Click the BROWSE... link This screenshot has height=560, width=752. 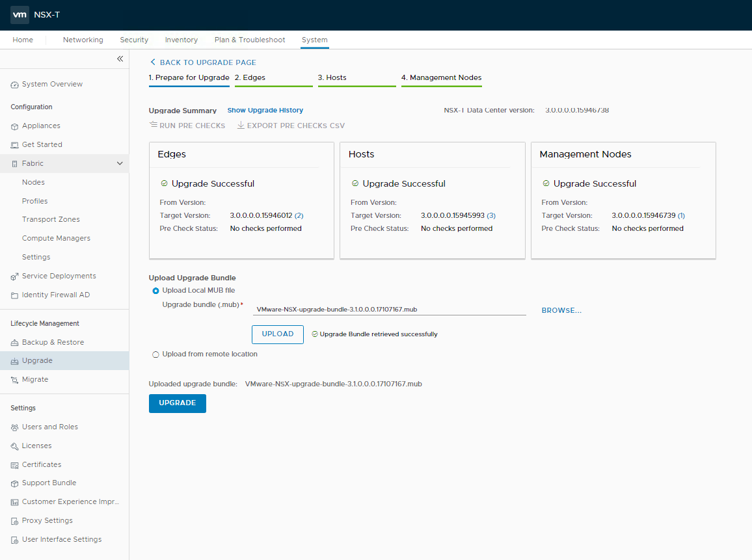(x=561, y=311)
